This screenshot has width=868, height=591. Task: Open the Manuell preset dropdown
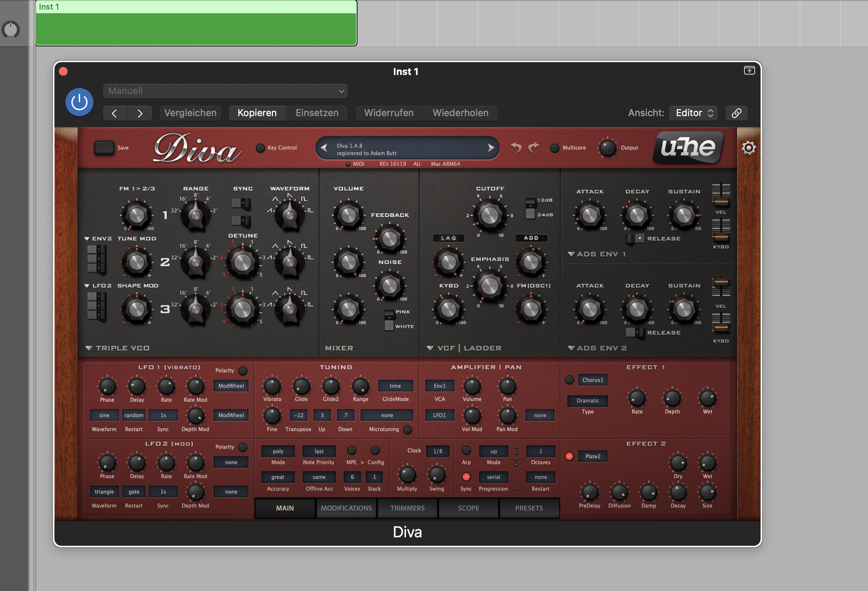(x=225, y=91)
